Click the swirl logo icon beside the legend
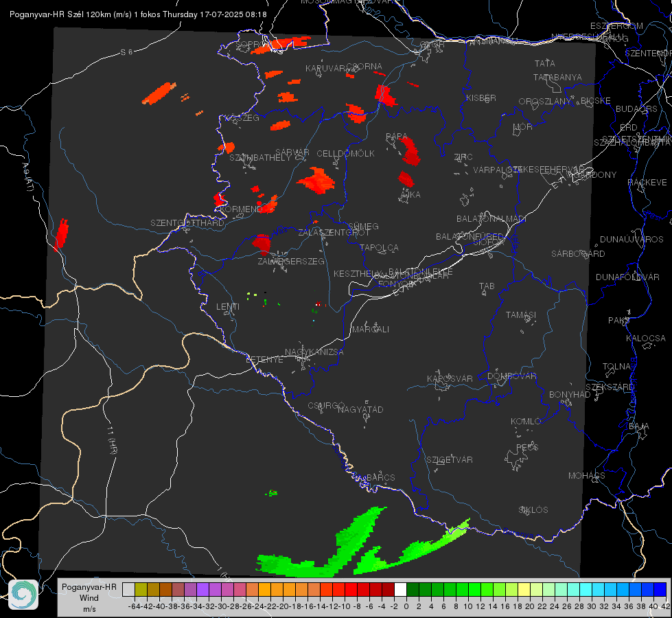Image resolution: width=672 pixels, height=618 pixels. click(23, 594)
